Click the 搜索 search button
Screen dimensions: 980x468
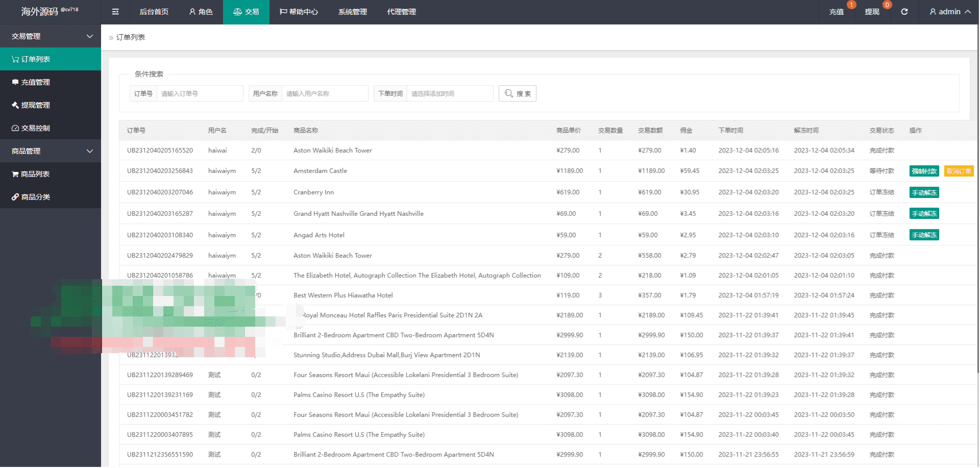[518, 93]
